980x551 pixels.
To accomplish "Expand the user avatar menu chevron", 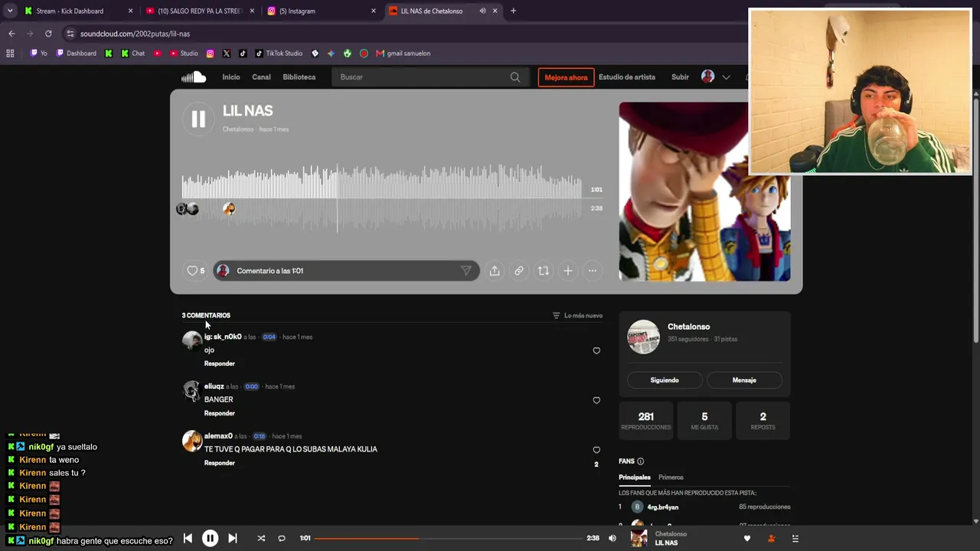I will point(726,77).
